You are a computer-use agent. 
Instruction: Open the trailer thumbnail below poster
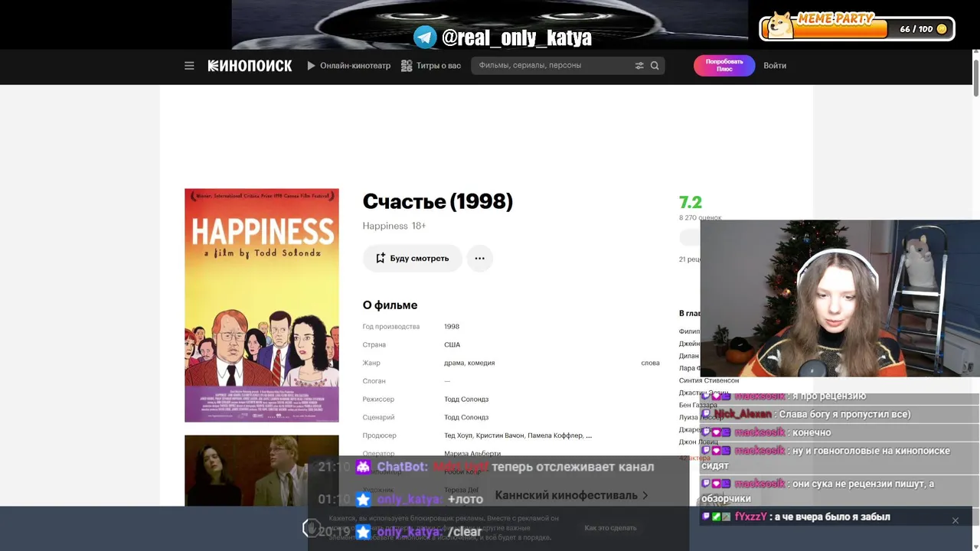(x=262, y=471)
